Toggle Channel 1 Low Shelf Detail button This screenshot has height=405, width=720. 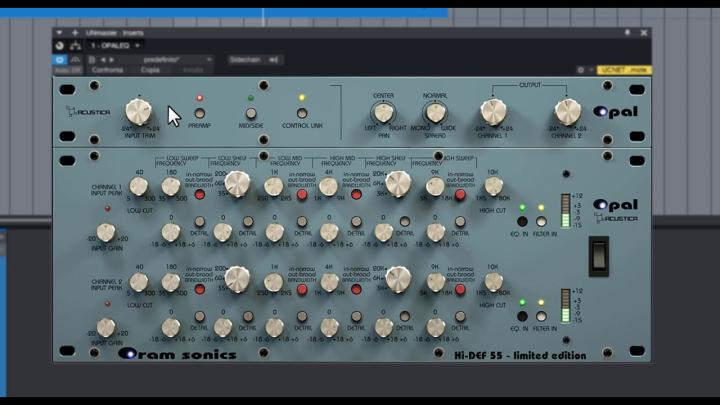[248, 222]
